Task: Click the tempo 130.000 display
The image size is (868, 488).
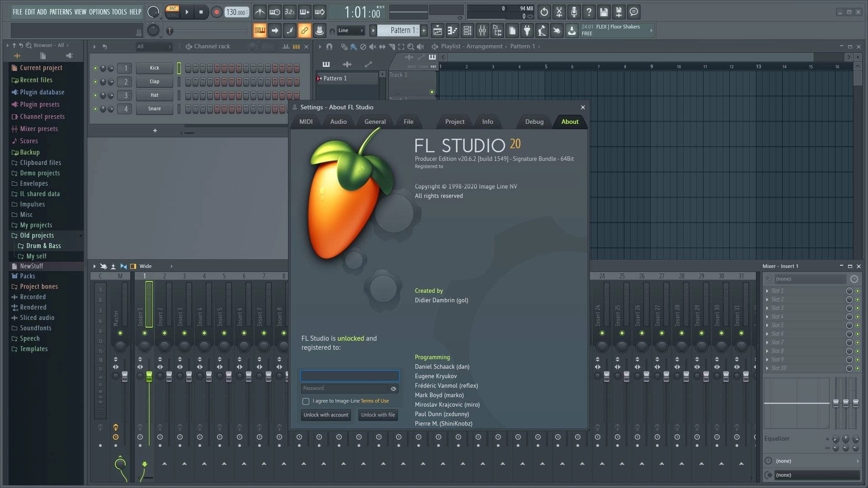Action: tap(236, 12)
